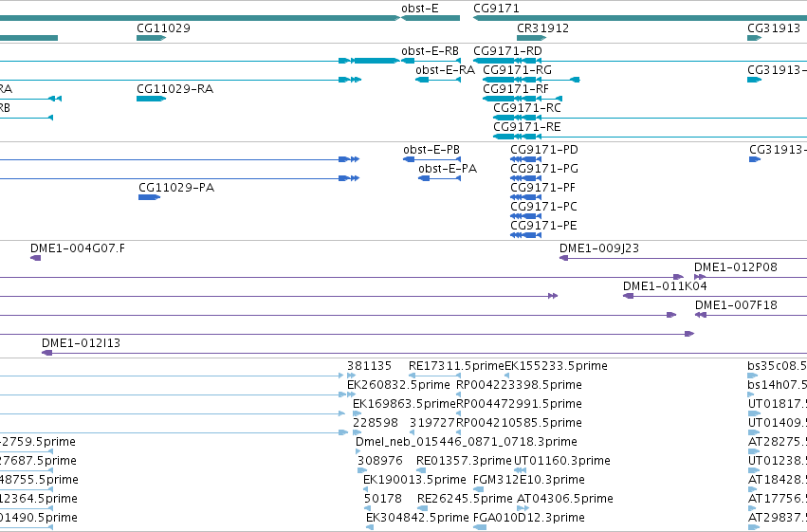Click EST UT01160.3prime
807x532 pixels.
click(562, 462)
